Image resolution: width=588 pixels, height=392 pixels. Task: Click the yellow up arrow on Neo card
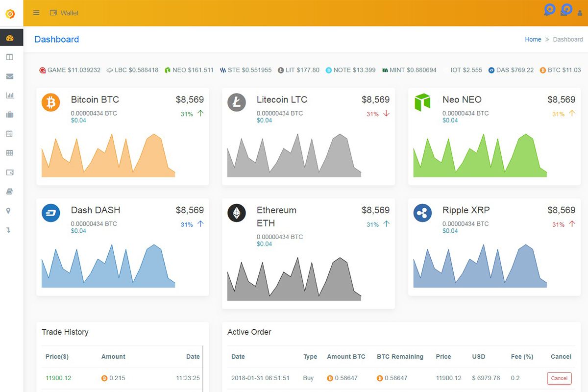coord(572,113)
